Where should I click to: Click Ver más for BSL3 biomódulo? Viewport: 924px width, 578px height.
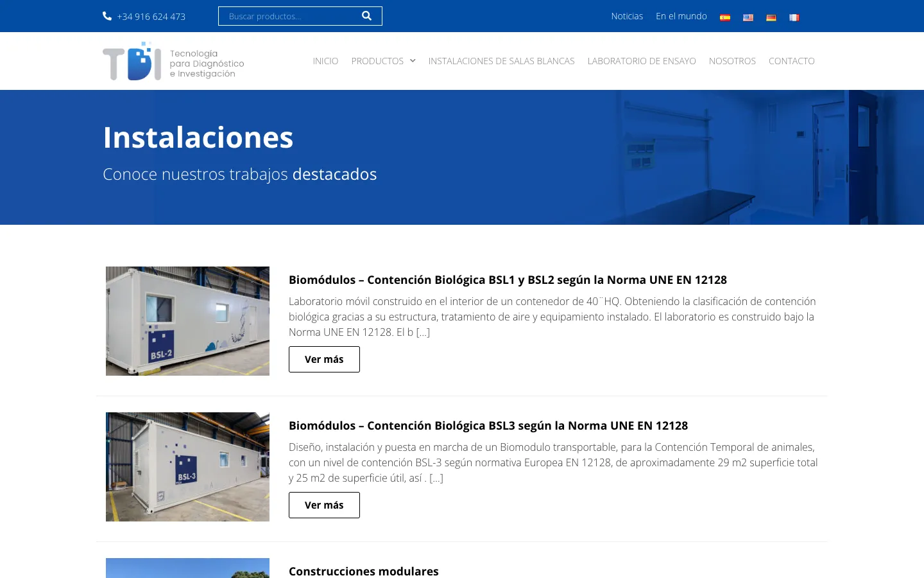pyautogui.click(x=324, y=505)
